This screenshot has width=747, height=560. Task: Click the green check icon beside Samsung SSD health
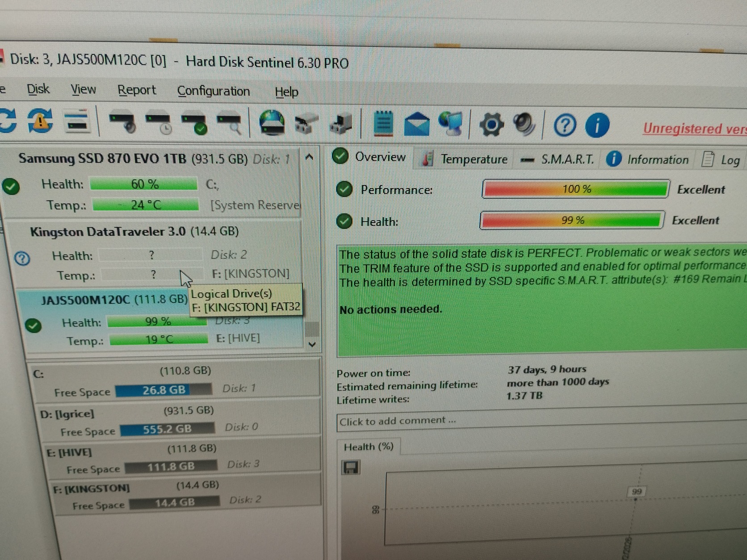tap(11, 186)
